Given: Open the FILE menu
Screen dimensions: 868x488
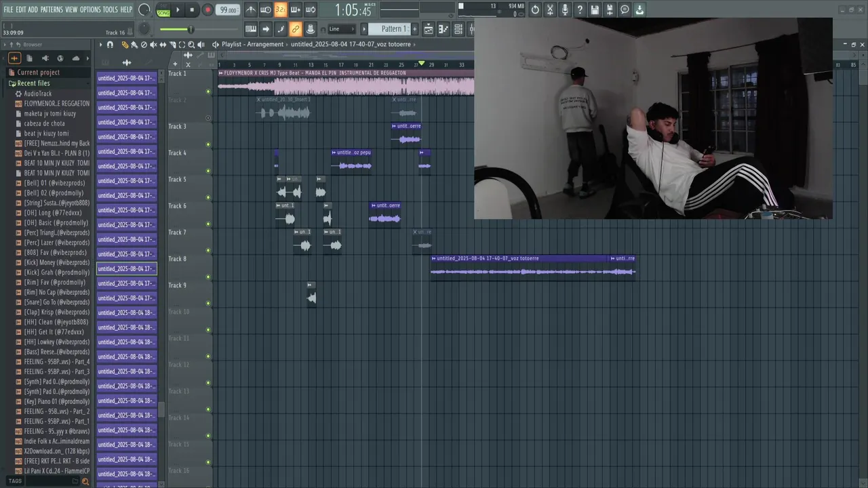Looking at the screenshot, I should click(x=9, y=9).
